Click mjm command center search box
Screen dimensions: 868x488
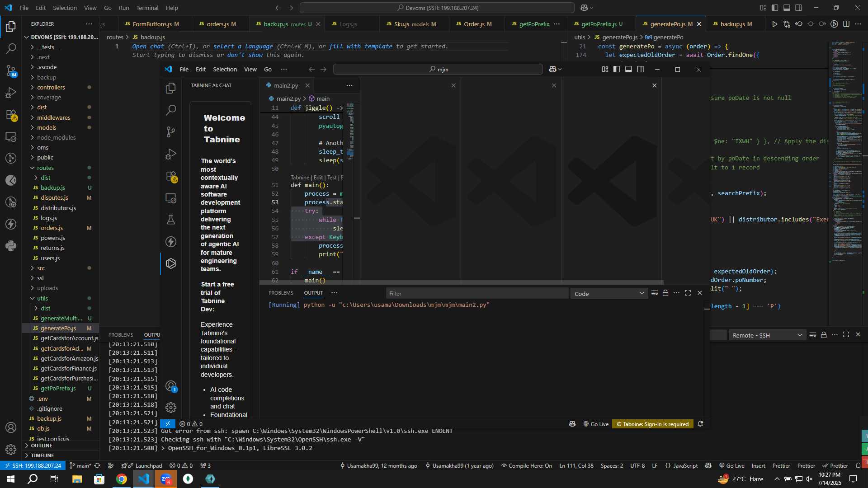[x=438, y=69]
